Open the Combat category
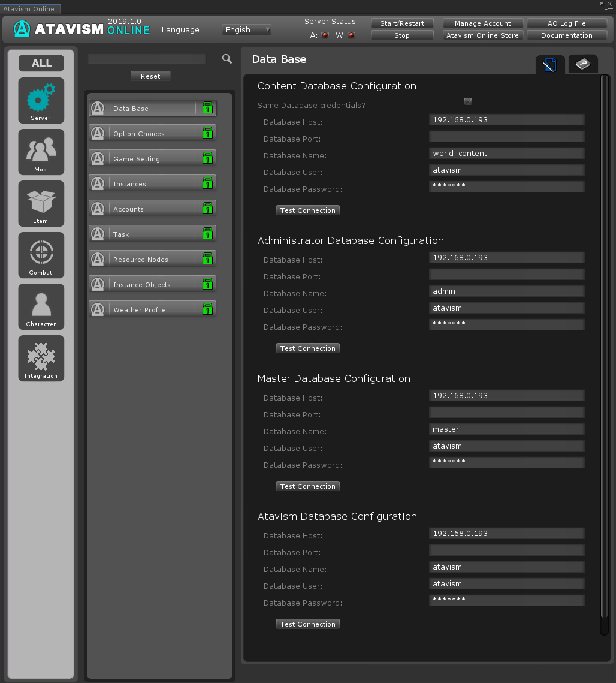This screenshot has width=616, height=683. pyautogui.click(x=41, y=255)
